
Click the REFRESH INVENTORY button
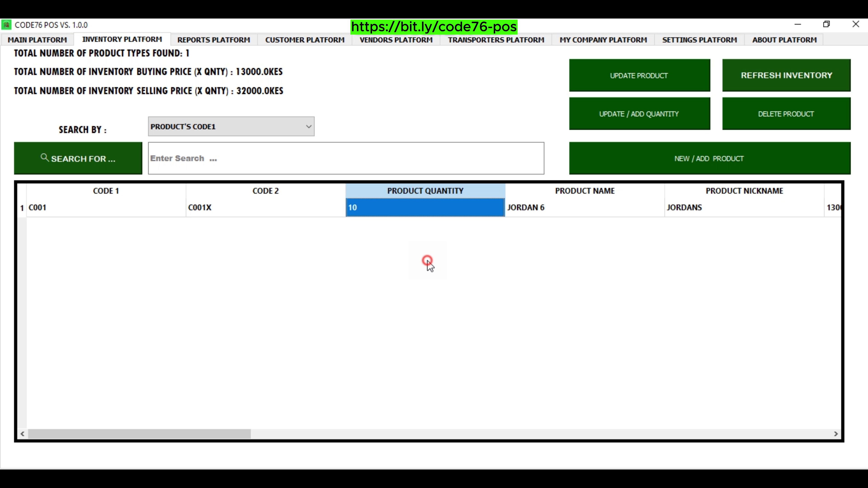[786, 75]
